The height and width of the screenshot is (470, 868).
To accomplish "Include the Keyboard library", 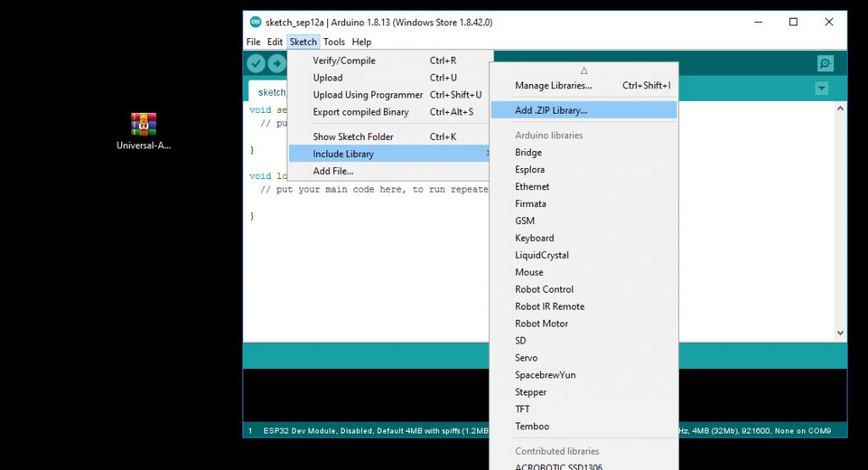I will (584, 238).
